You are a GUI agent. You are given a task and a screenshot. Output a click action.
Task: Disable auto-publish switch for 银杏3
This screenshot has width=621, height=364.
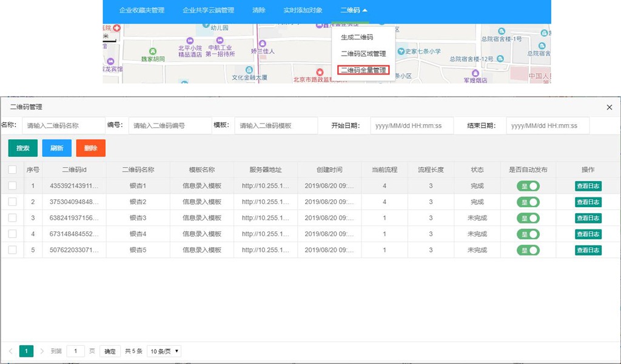click(x=528, y=218)
